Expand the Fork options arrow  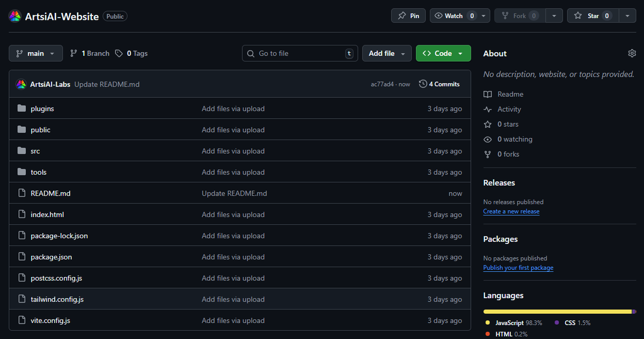click(554, 16)
